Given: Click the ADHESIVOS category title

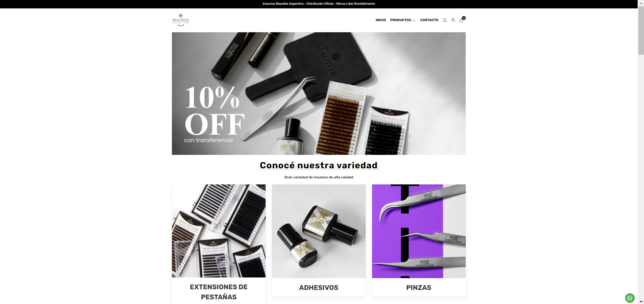Looking at the screenshot, I should (x=319, y=288).
